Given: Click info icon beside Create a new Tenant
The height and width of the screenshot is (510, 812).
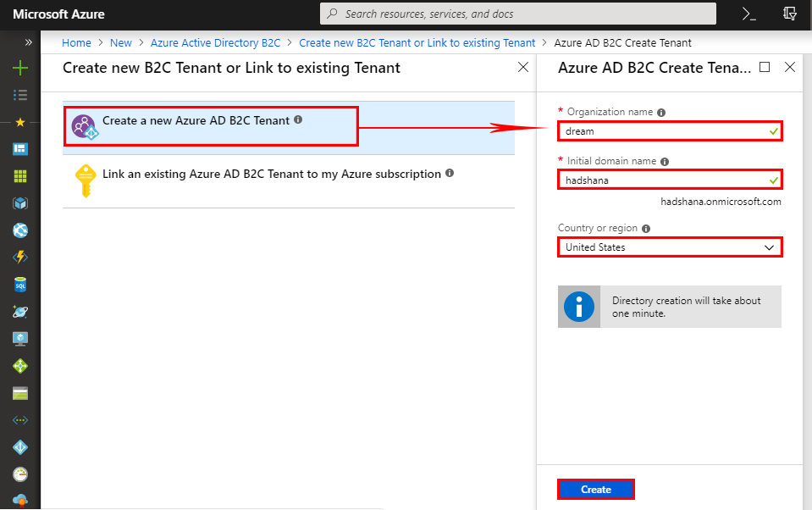Looking at the screenshot, I should tap(298, 119).
